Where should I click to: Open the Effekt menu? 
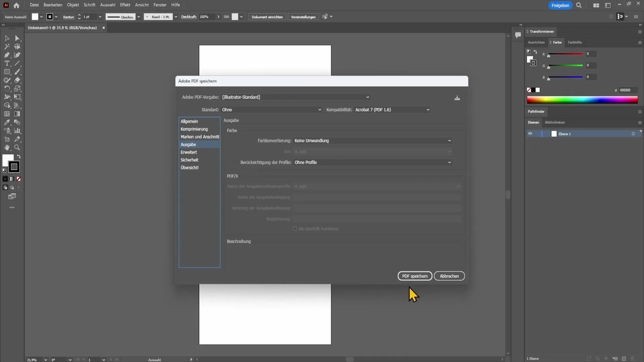(125, 5)
